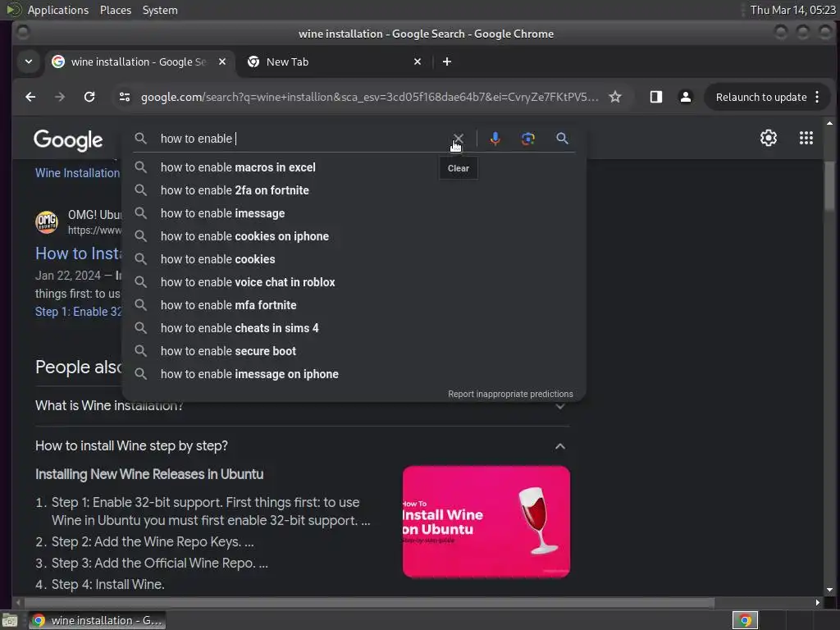The height and width of the screenshot is (630, 840).
Task: Select suggestion cookies on iphone
Action: [354, 236]
